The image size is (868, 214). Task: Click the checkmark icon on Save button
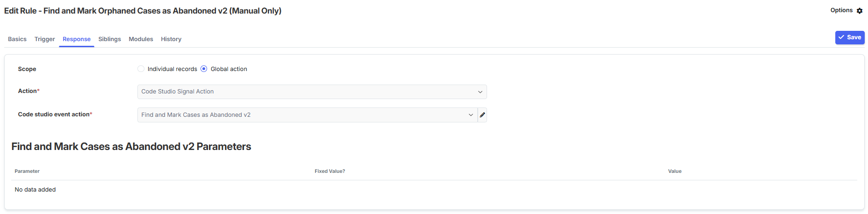(841, 37)
